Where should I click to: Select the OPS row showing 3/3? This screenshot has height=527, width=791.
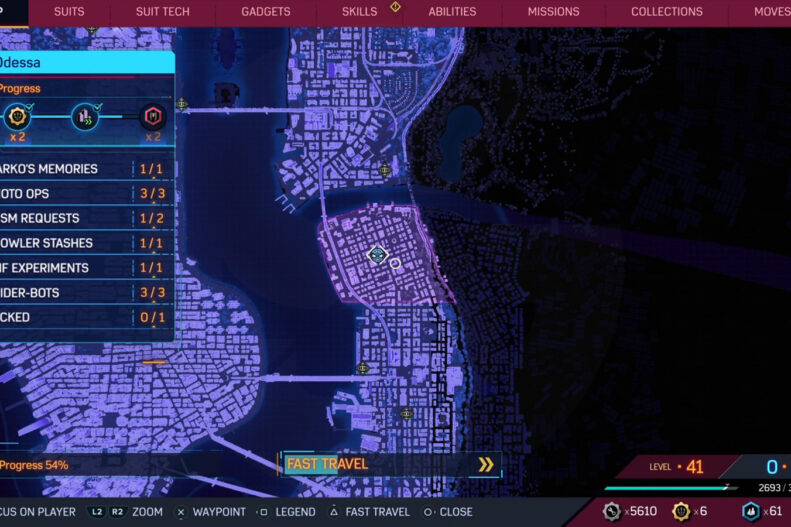tap(87, 194)
